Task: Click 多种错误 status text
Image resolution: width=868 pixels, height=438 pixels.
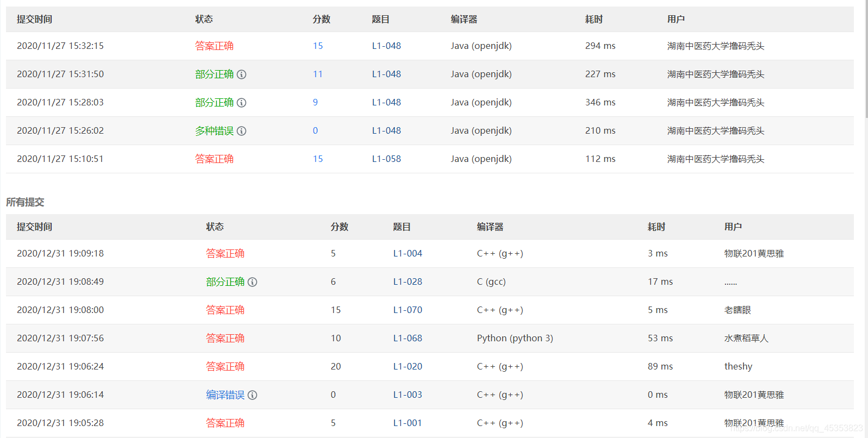Action: pos(214,130)
